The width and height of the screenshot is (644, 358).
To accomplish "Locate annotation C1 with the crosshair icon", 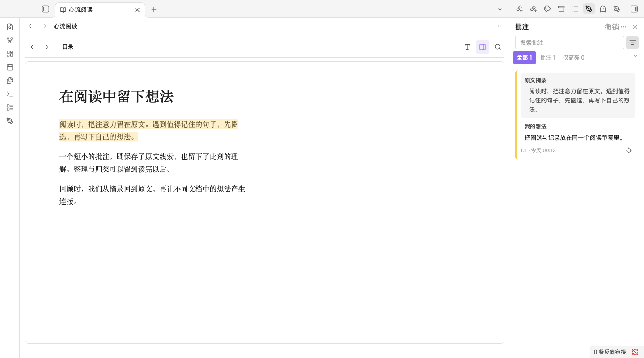I will (629, 150).
